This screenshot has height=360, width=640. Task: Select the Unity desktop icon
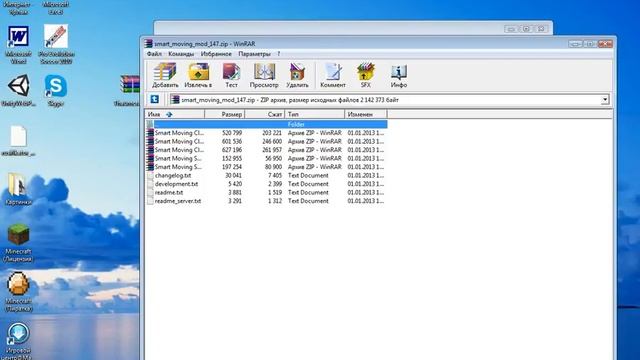point(18,90)
